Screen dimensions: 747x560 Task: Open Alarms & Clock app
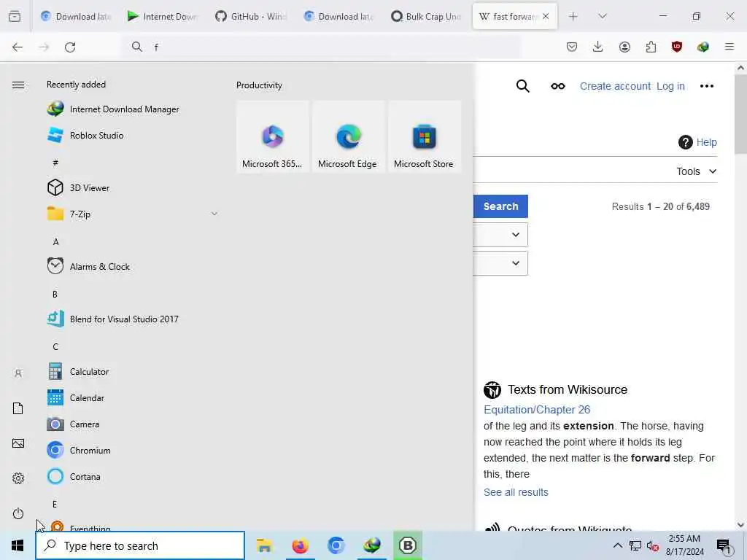tap(88, 266)
